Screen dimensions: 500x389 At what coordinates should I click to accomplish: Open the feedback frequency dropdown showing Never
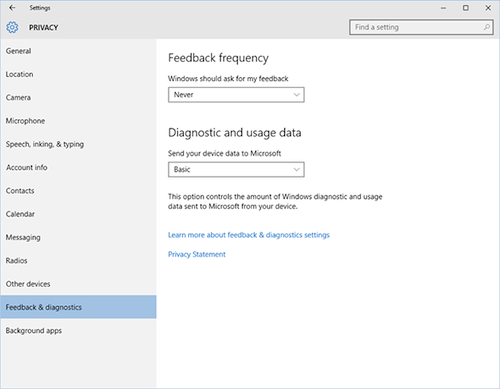236,95
